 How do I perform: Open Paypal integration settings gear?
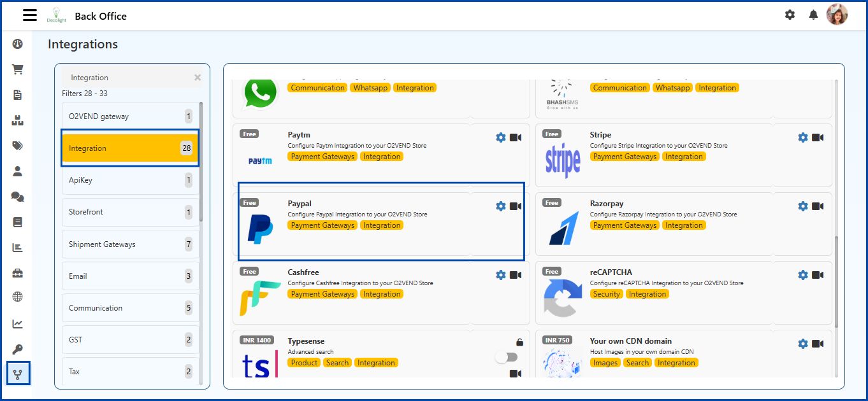click(501, 206)
